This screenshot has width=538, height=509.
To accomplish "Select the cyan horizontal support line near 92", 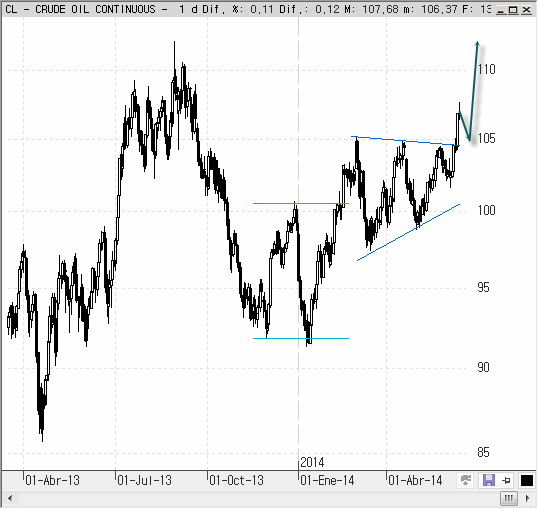I will pos(301,338).
